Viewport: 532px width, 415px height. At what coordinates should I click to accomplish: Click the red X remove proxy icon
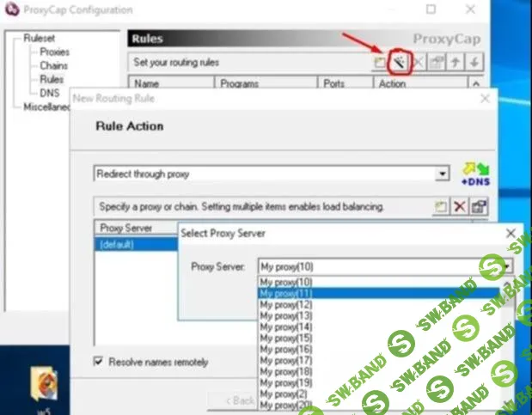460,207
